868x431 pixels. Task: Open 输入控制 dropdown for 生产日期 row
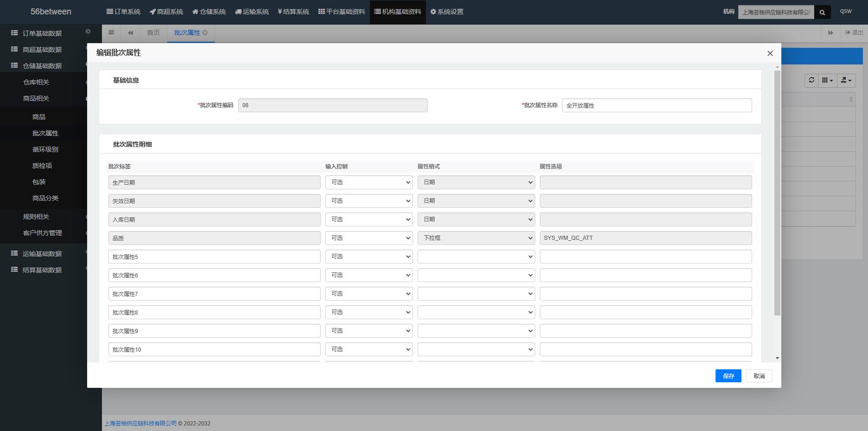pos(369,182)
